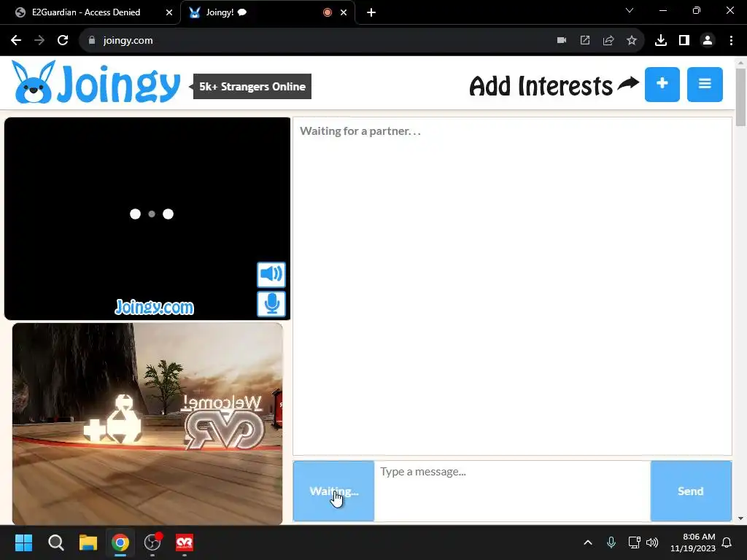
Task: Click the blue plus Add Interests button
Action: [x=662, y=85]
